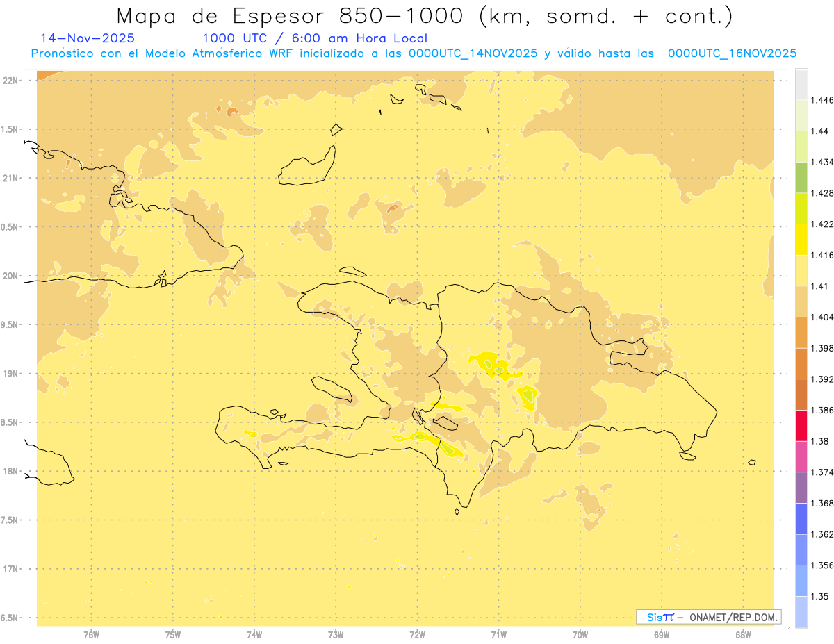This screenshot has height=644, width=834.
Task: Click the 1.446 colorbar label
Action: (x=822, y=100)
